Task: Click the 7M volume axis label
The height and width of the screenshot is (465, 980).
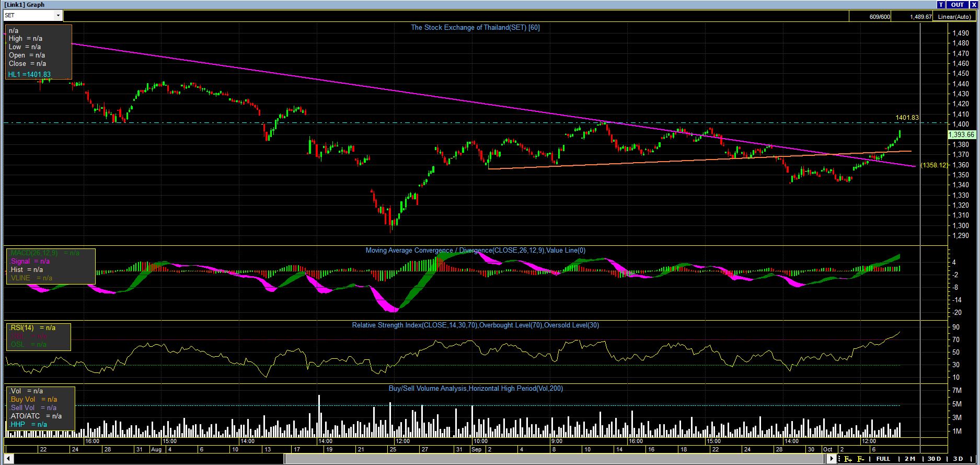Action: pyautogui.click(x=957, y=391)
